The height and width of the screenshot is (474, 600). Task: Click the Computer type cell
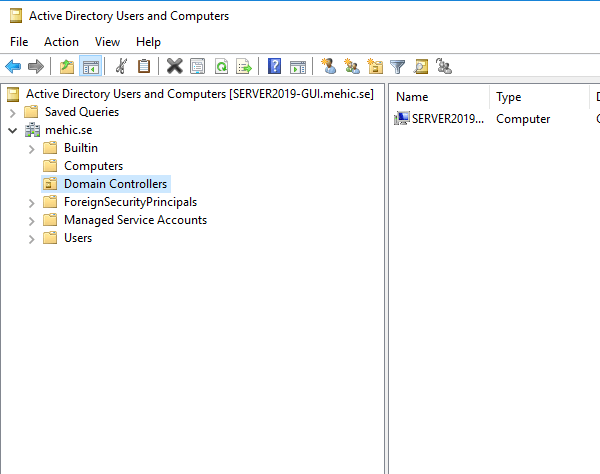click(523, 119)
